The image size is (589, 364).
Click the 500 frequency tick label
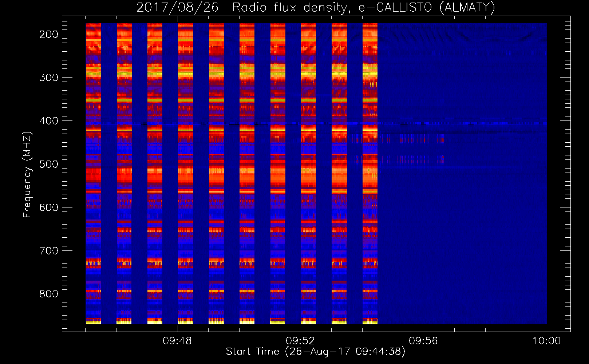coord(49,164)
